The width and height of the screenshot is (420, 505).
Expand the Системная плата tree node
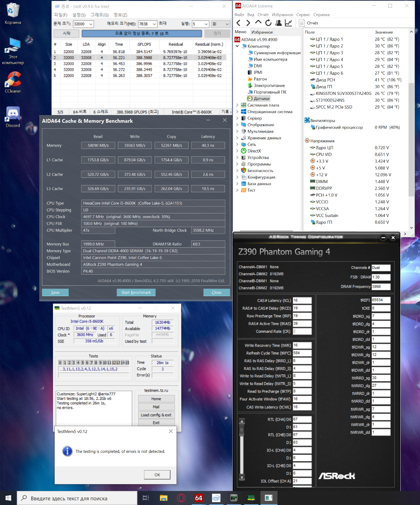point(237,105)
